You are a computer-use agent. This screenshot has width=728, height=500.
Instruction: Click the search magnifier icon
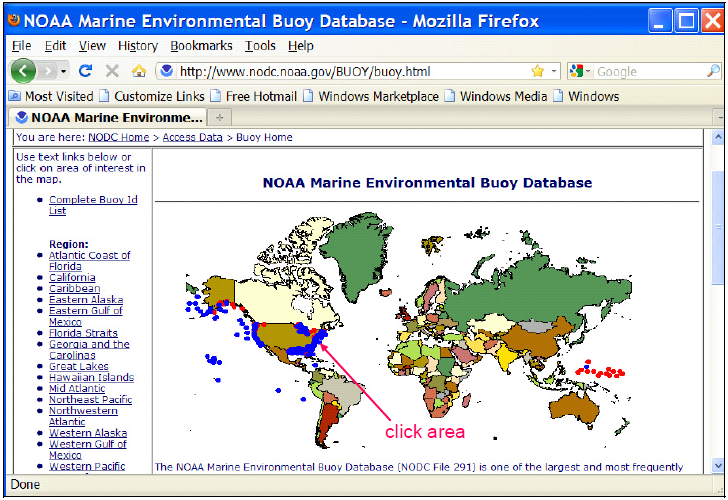(713, 71)
